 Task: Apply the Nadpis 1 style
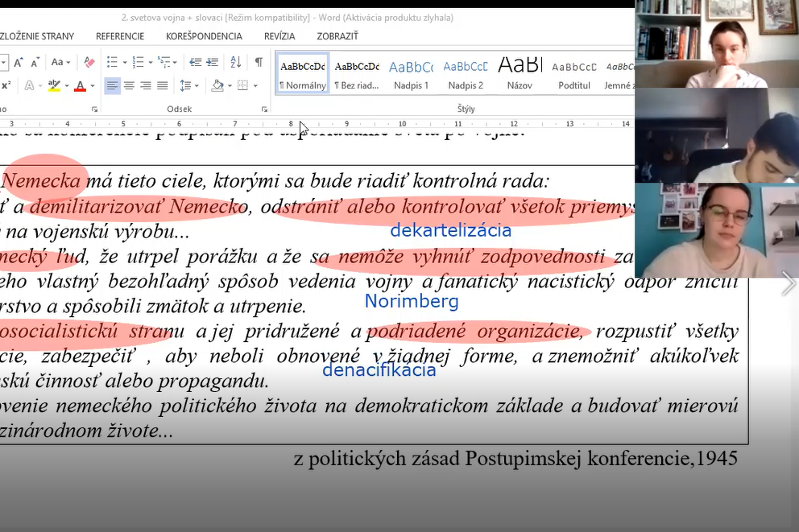coord(411,73)
